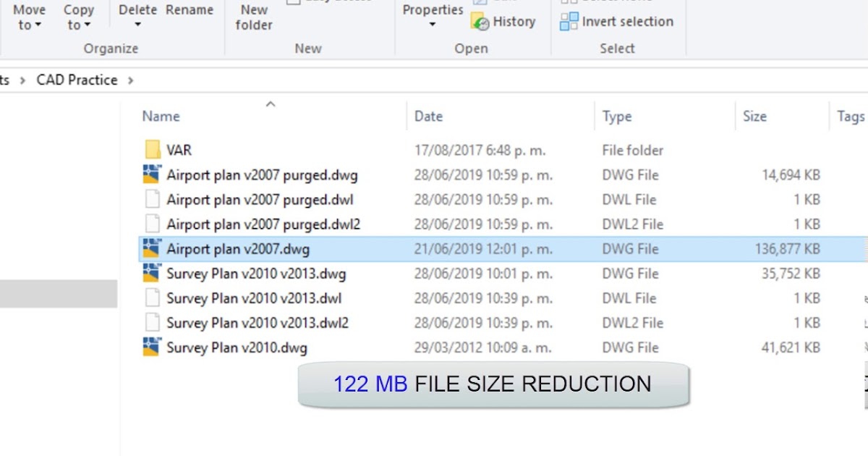
Task: Click the Delete icon
Action: tap(137, 9)
